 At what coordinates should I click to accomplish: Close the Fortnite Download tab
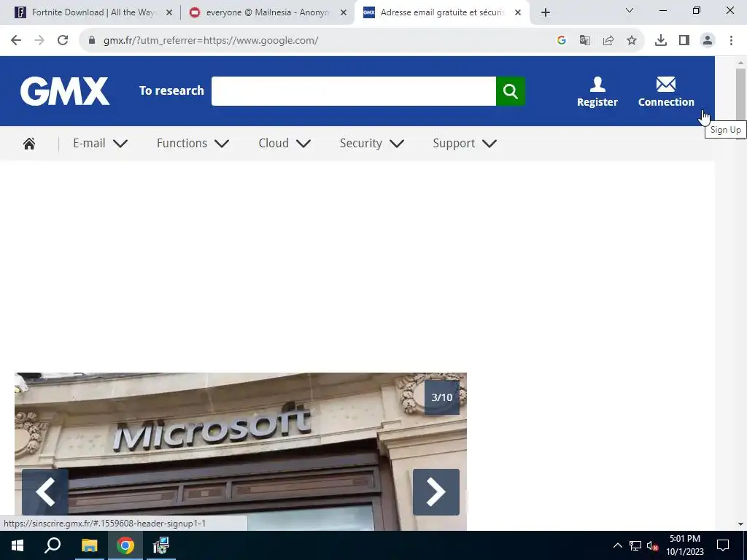pyautogui.click(x=169, y=12)
